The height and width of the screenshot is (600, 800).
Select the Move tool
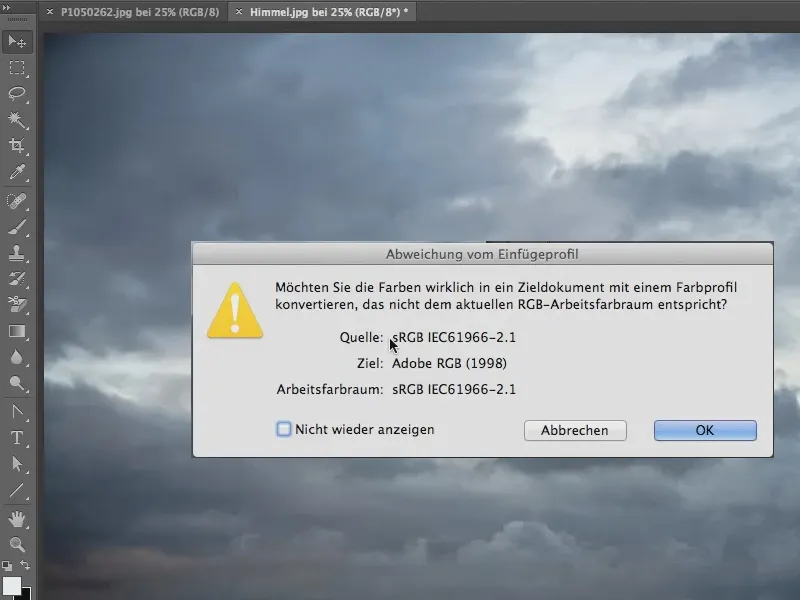pos(17,41)
